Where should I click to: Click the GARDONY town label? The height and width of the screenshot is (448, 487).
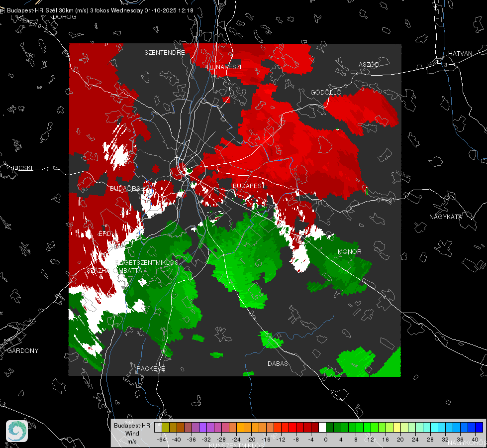click(x=23, y=351)
